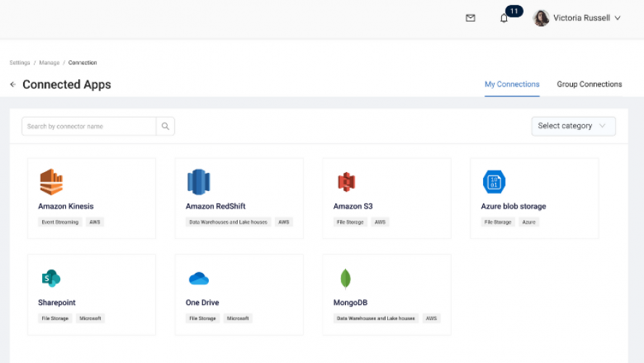Click the Settings breadcrumb link
This screenshot has width=644, height=363.
[20, 63]
